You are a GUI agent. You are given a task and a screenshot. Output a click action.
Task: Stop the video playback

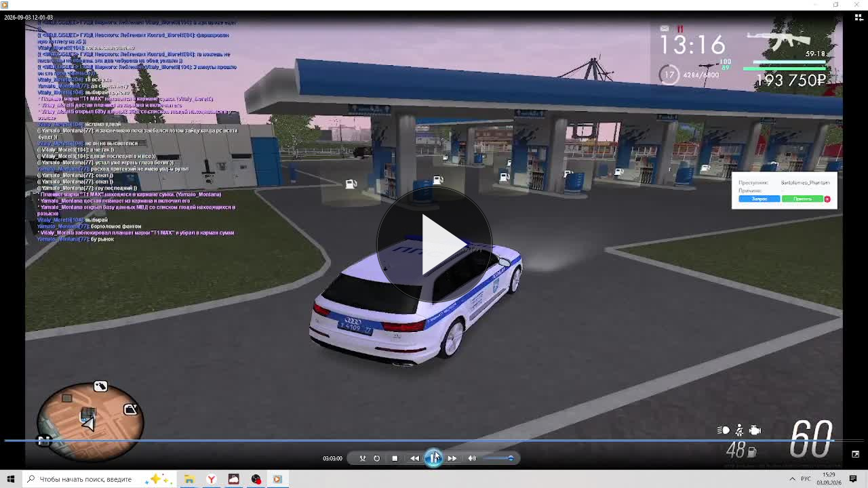pos(395,458)
